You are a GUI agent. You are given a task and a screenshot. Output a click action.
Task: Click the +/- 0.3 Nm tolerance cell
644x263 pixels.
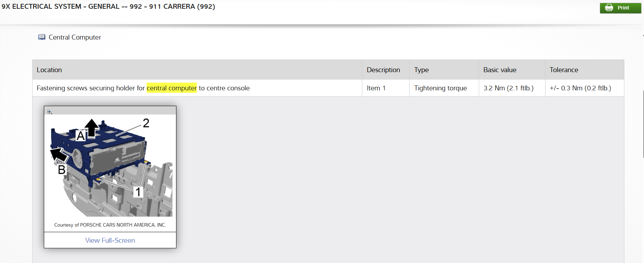[585, 88]
